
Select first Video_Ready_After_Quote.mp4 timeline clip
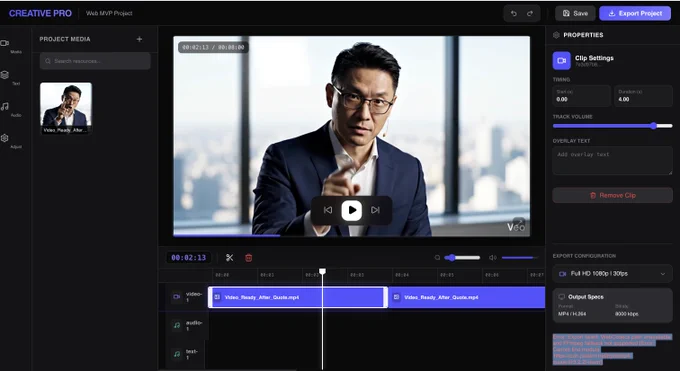coord(298,297)
